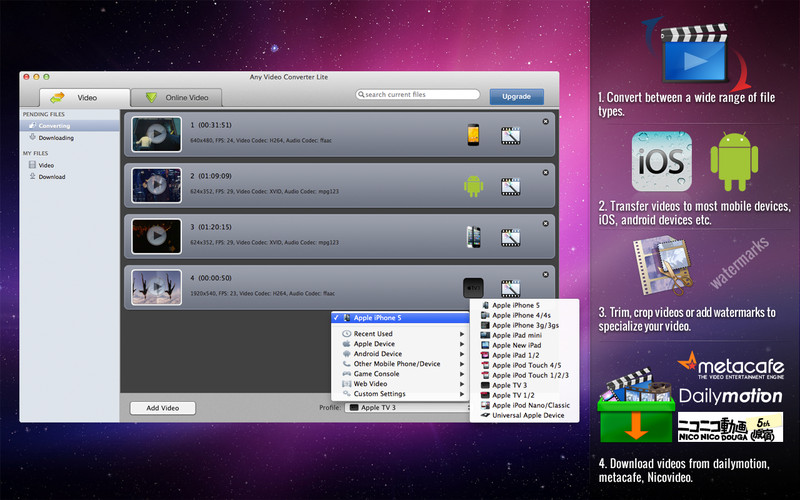Click the My Files Download icon
This screenshot has width=800, height=500.
pyautogui.click(x=32, y=177)
